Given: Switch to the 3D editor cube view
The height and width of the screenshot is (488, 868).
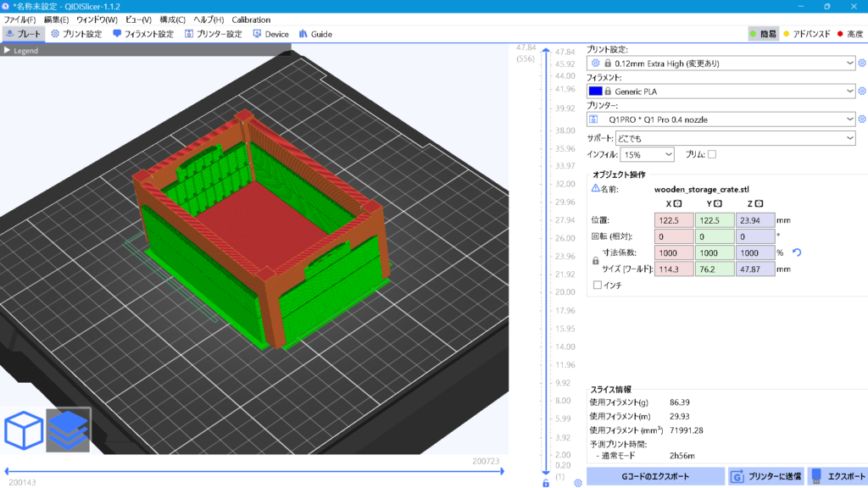Looking at the screenshot, I should [24, 430].
